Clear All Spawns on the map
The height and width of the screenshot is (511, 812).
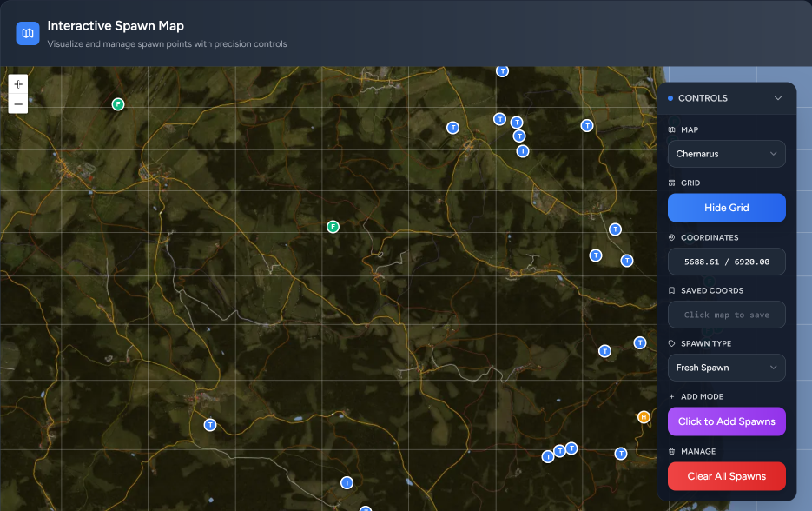click(x=726, y=476)
